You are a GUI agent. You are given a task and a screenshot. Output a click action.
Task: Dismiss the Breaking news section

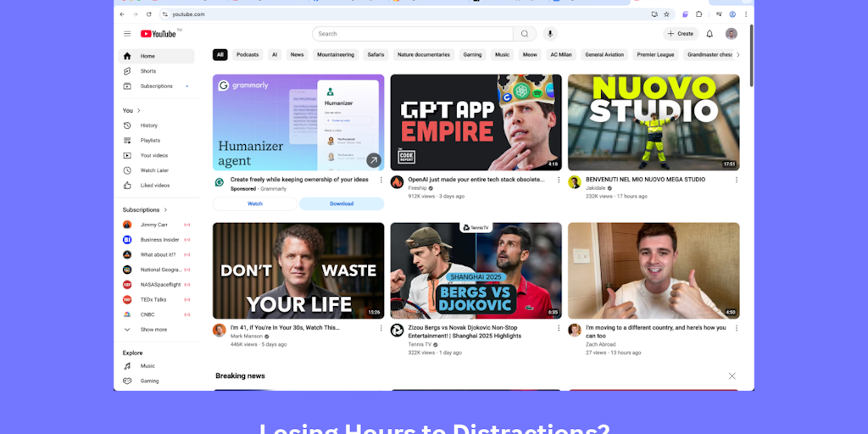tap(732, 376)
